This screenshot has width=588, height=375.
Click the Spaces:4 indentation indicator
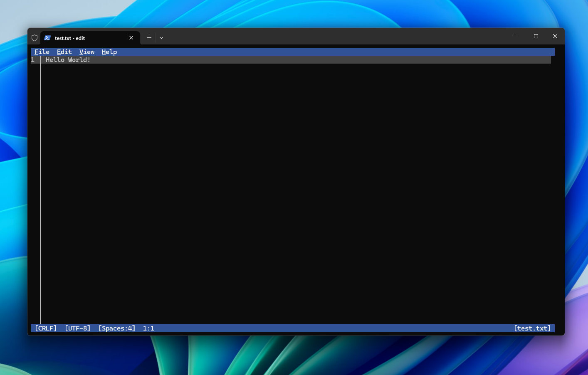pyautogui.click(x=117, y=328)
